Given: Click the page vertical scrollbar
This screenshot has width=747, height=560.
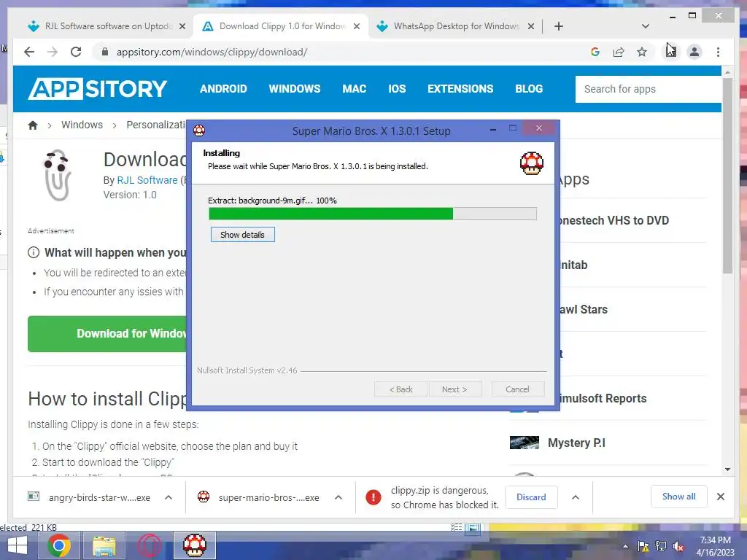Looking at the screenshot, I should click(727, 176).
